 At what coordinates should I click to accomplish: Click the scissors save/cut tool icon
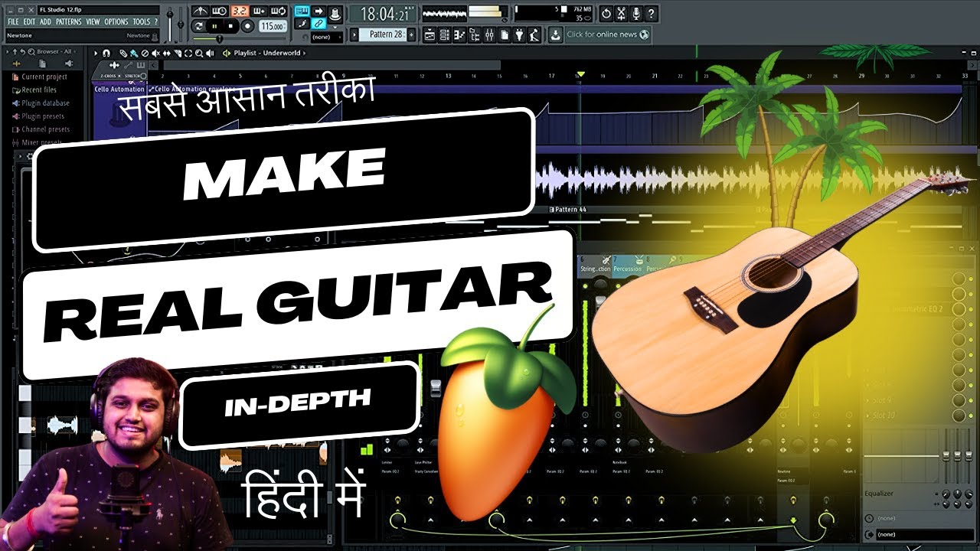coord(622,14)
